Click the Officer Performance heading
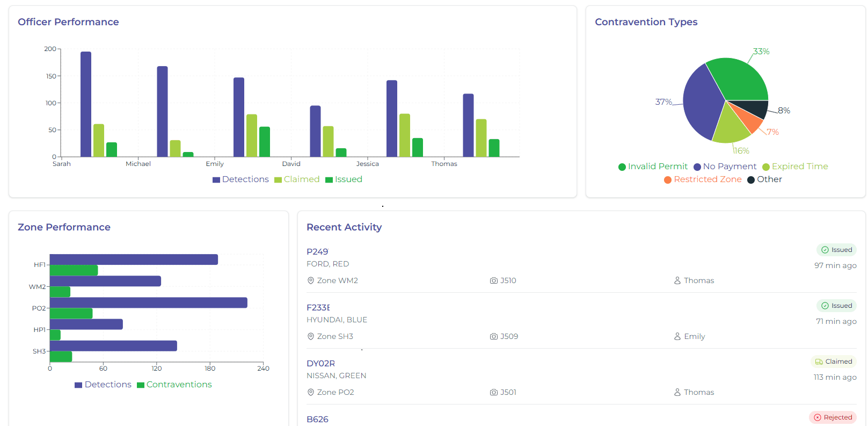The image size is (868, 426). pyautogui.click(x=68, y=22)
